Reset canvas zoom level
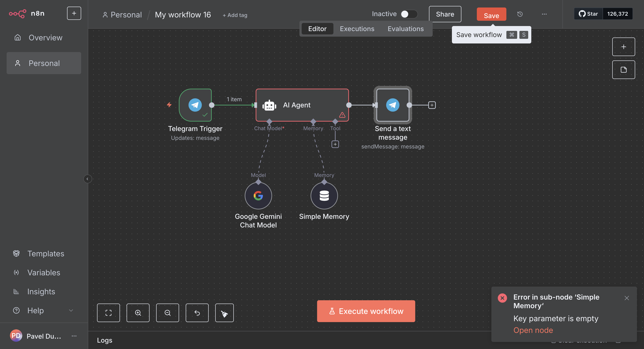Image resolution: width=644 pixels, height=349 pixels. [x=197, y=313]
